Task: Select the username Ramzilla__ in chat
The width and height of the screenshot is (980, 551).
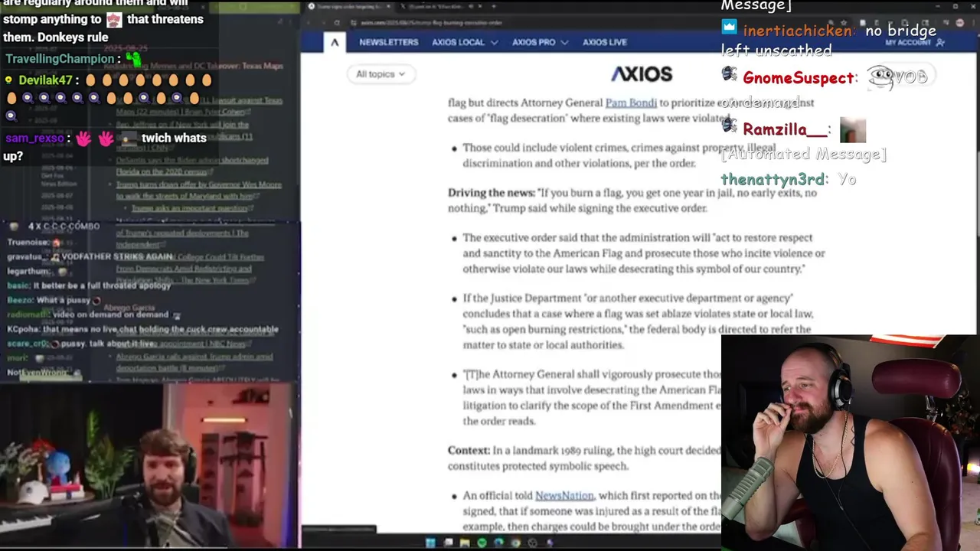Action: (x=785, y=129)
